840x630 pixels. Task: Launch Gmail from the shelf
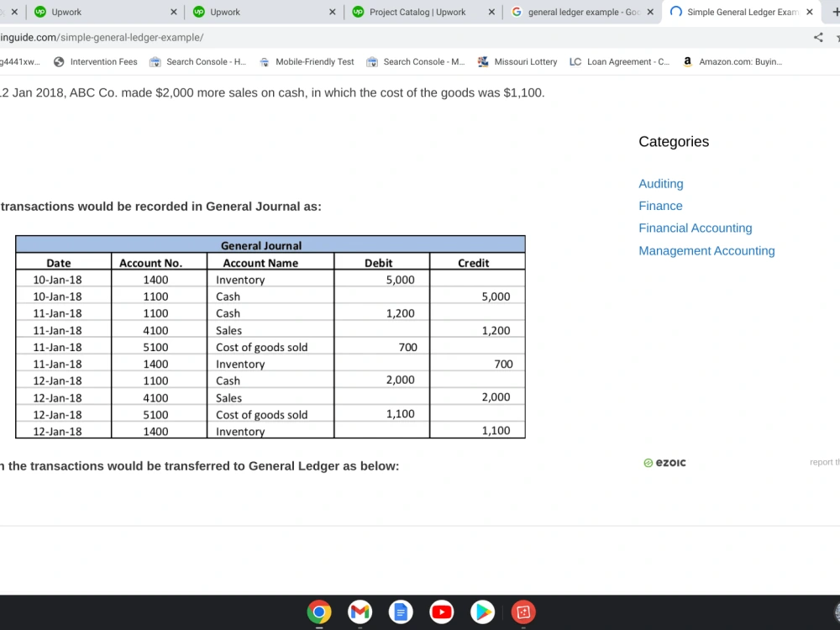(360, 612)
